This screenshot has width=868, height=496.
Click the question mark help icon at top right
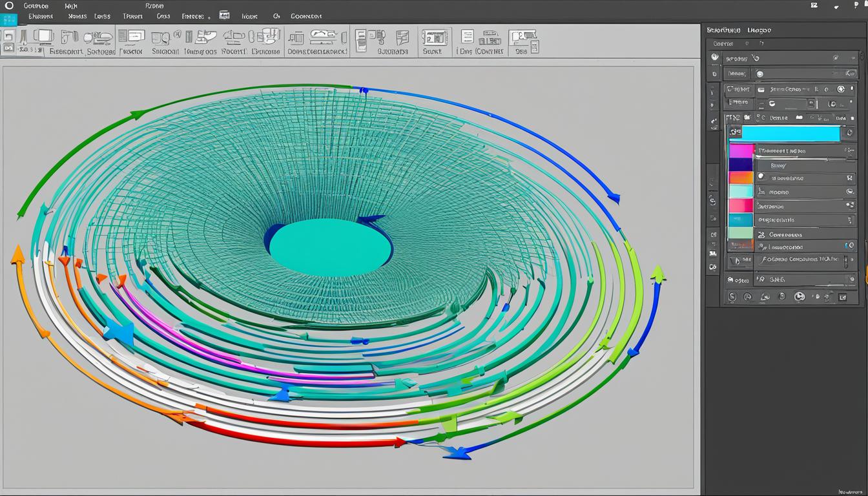(x=856, y=5)
